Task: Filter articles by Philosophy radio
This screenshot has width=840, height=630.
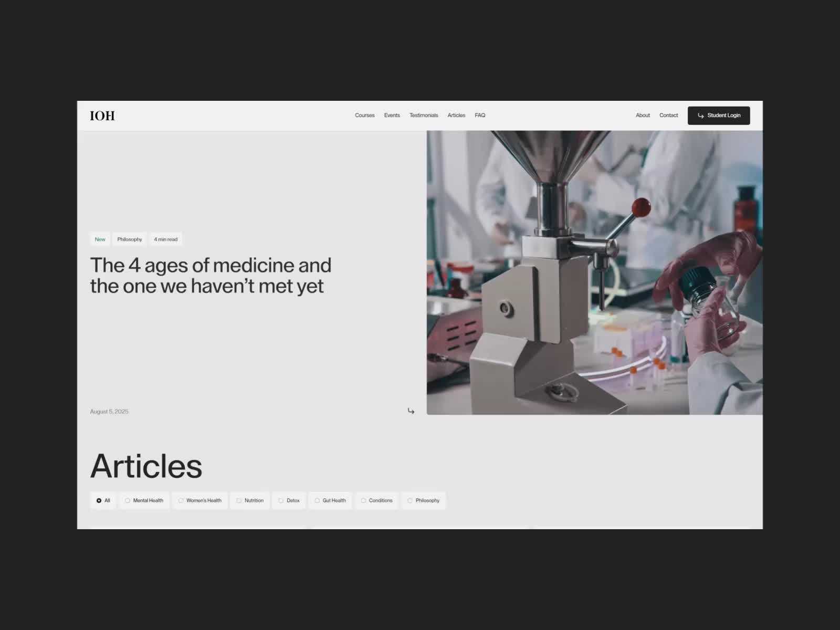Action: (x=423, y=501)
